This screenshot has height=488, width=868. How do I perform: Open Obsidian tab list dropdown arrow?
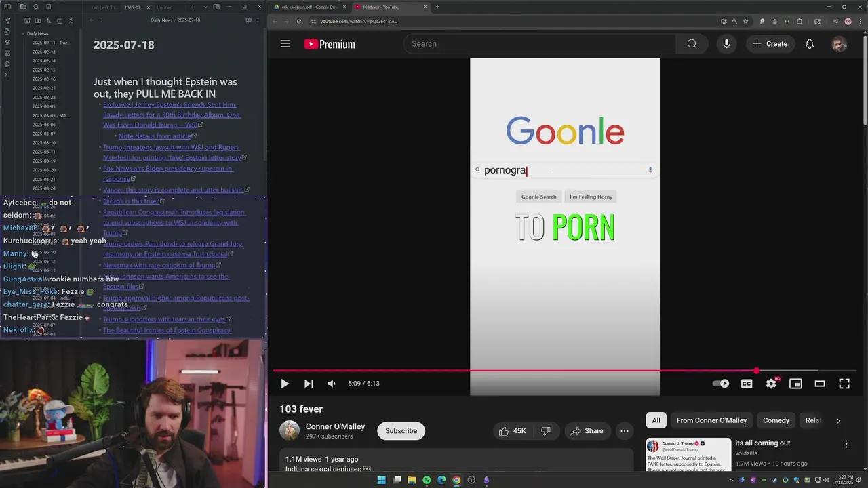click(x=205, y=7)
